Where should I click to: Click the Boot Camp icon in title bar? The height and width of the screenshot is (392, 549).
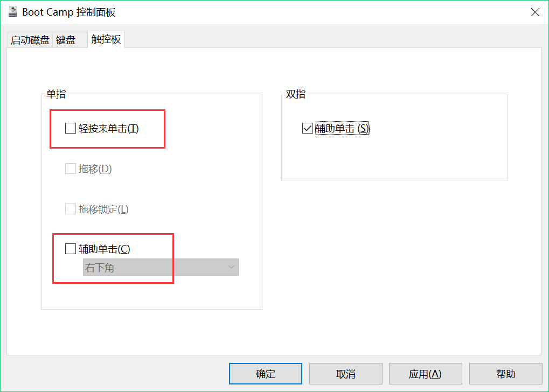(12, 12)
